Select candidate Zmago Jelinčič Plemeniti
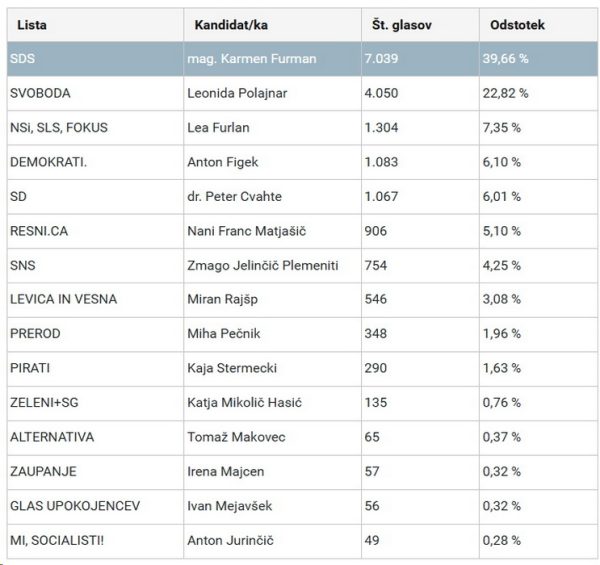The image size is (600, 565). [x=262, y=265]
